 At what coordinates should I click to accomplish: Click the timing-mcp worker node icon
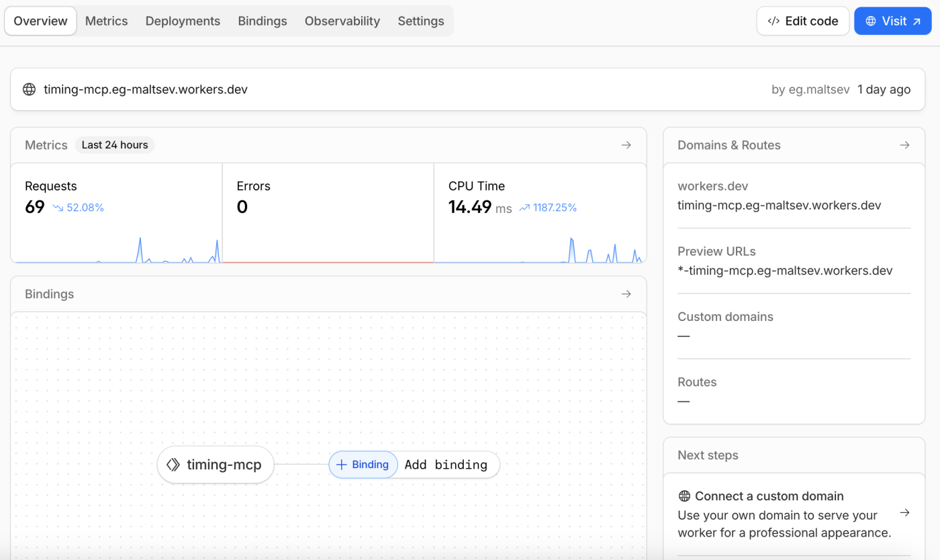tap(173, 464)
